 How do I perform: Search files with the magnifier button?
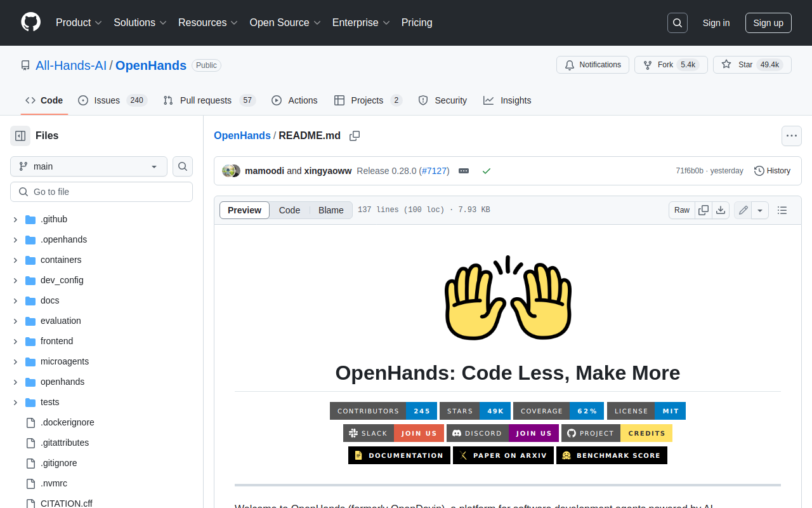pyautogui.click(x=183, y=166)
